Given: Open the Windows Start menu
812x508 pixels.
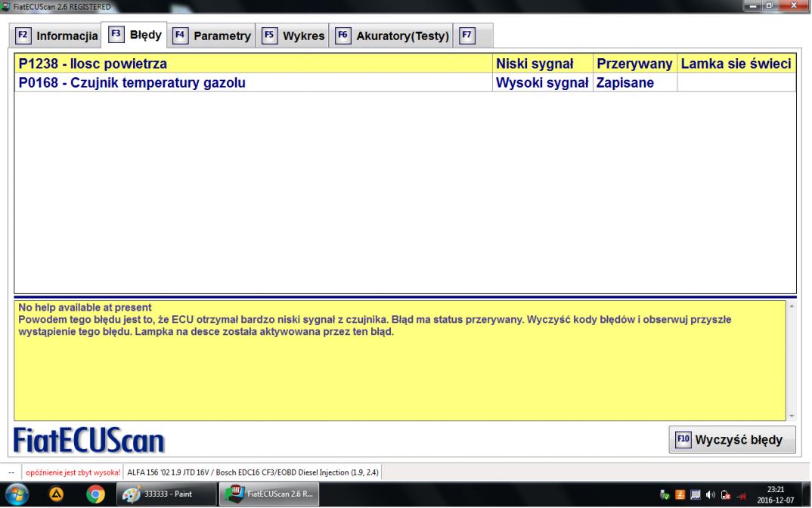Looking at the screenshot, I should 17,494.
